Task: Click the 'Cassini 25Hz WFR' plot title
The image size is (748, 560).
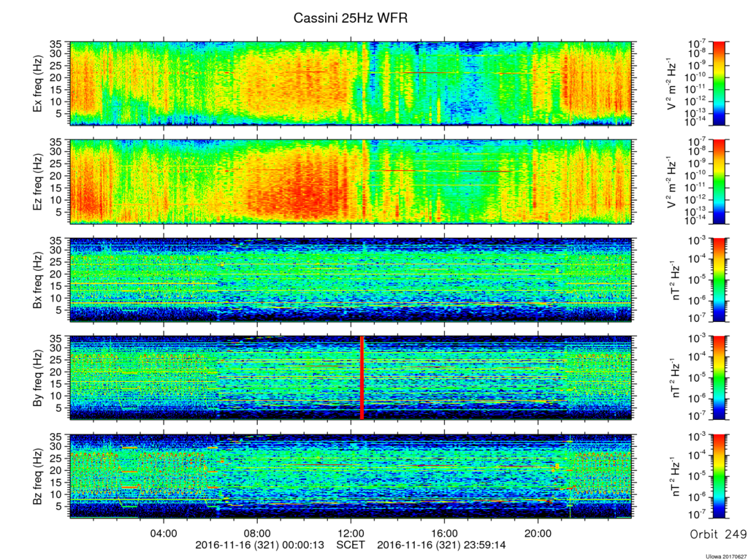Action: point(351,18)
